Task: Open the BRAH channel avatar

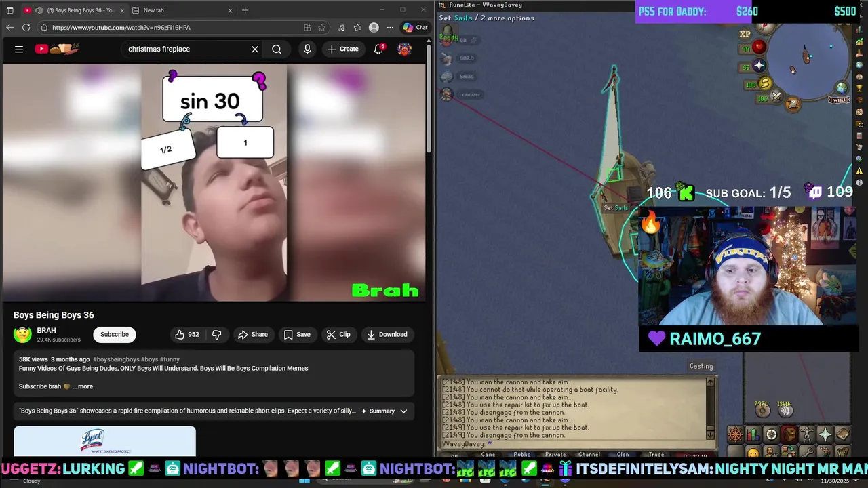Action: point(22,334)
